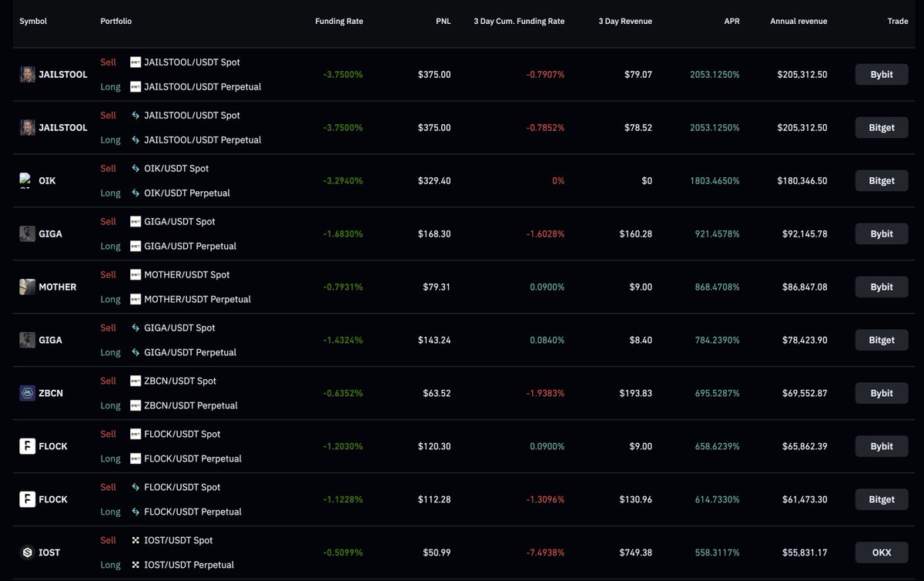Click the Bitget logo beside JAILSTOOL/USDT Perpetual
924x581 pixels.
(x=136, y=140)
